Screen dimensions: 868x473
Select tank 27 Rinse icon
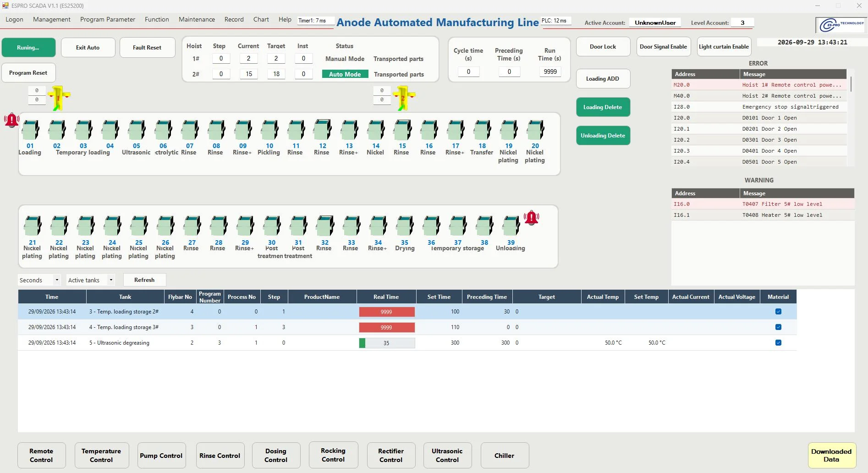192,226
